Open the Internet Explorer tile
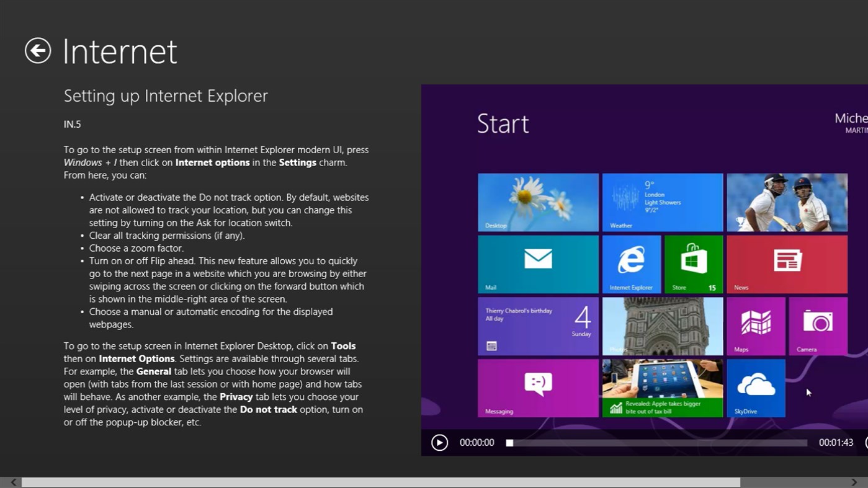The height and width of the screenshot is (488, 868). 631,264
